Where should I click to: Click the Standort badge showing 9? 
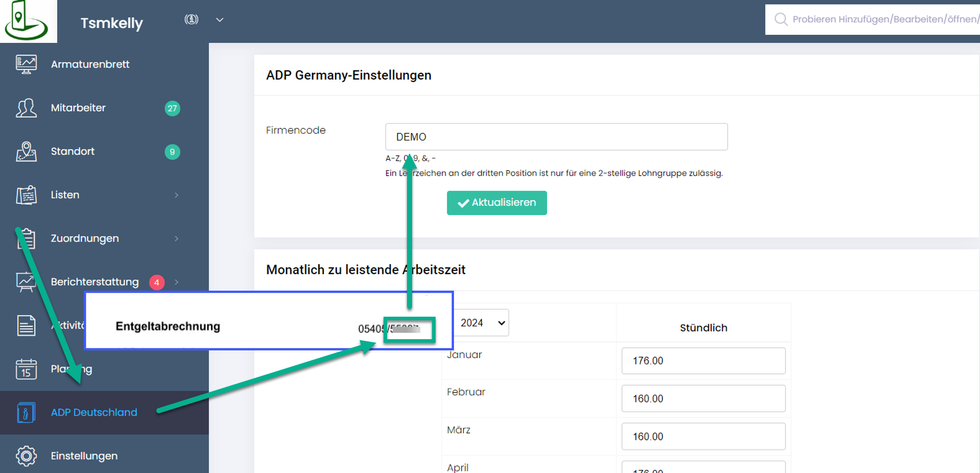pos(172,152)
